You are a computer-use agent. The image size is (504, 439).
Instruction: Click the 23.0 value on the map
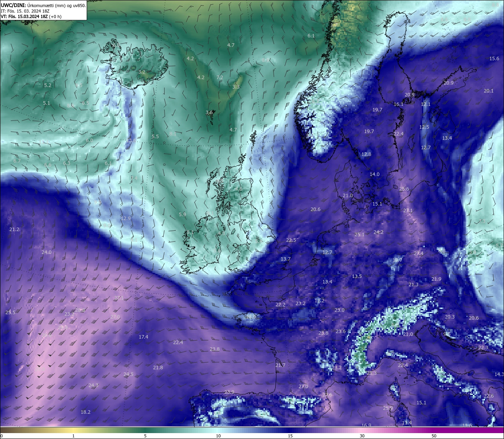click(339, 310)
